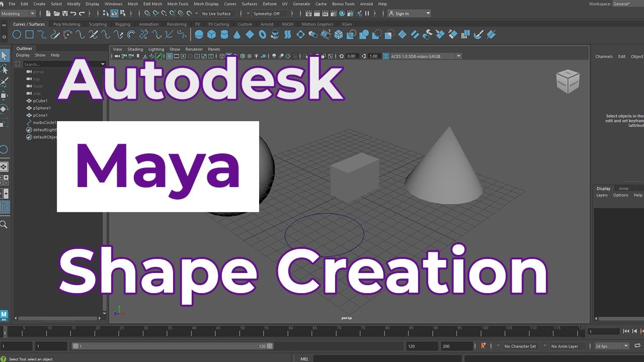Toggle snap to grids magnet
This screenshot has width=644, height=362.
click(147, 14)
